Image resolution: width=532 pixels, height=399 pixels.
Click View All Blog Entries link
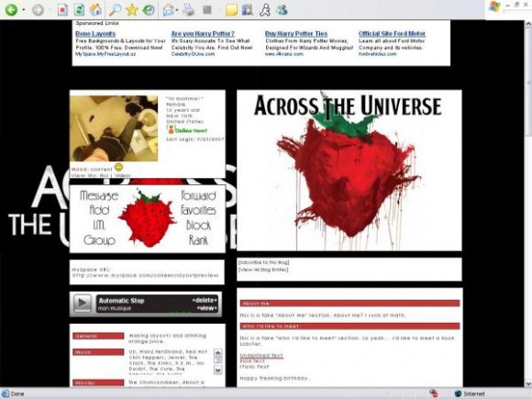(263, 270)
